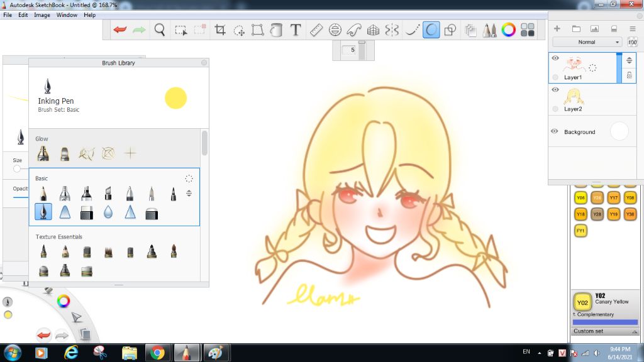Enable the Ruler guide tool
644x362 pixels.
point(316,30)
